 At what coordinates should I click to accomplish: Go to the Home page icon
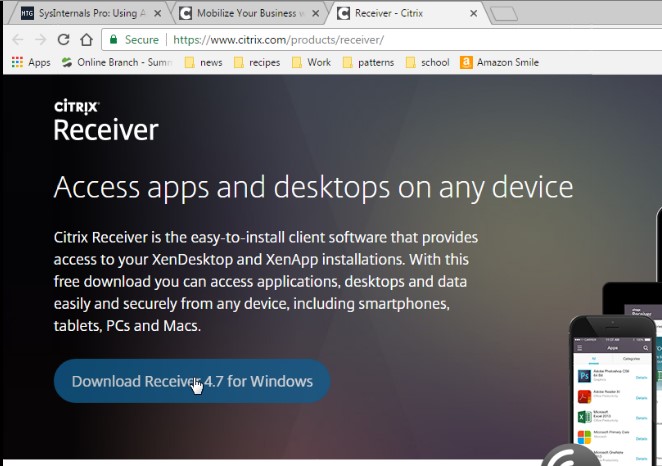87,40
